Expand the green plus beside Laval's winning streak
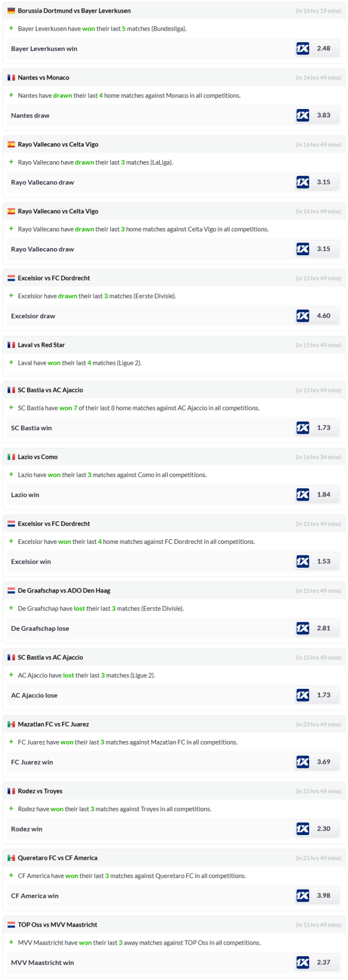 [x=11, y=363]
